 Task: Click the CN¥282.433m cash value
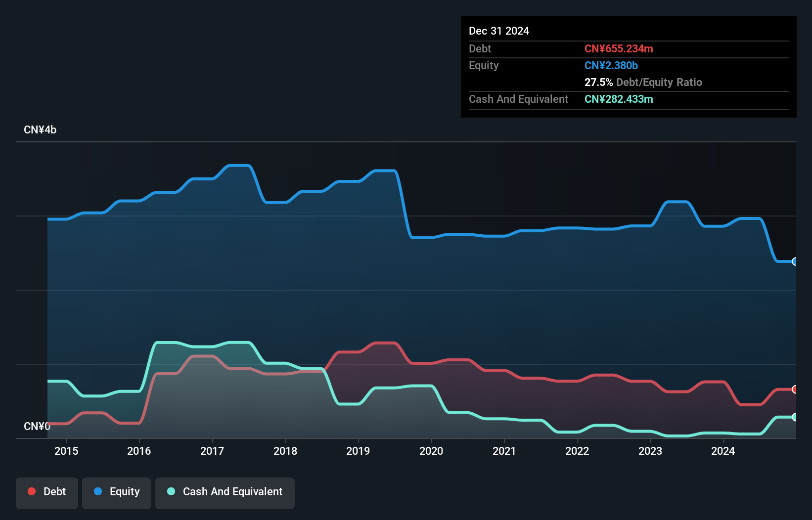click(619, 99)
